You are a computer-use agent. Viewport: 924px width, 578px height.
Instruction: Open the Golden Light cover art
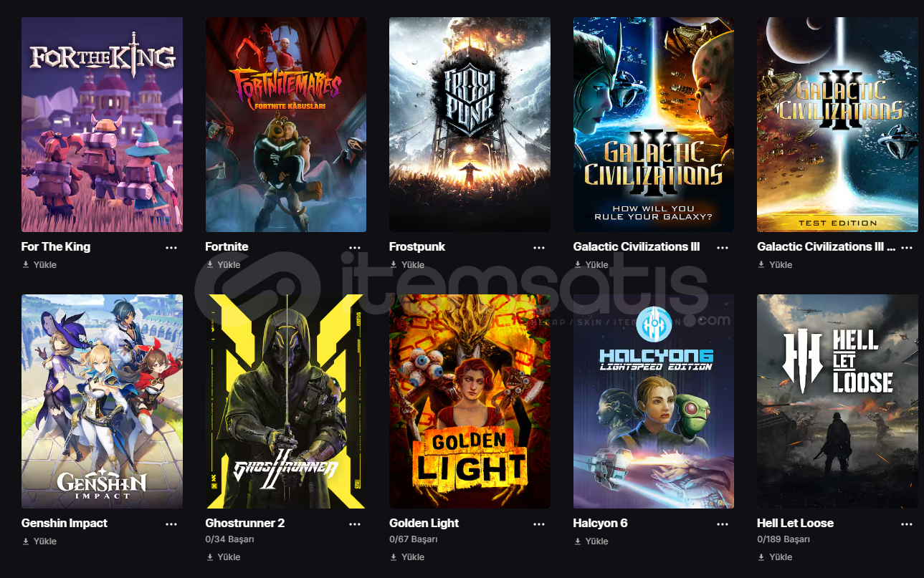point(470,401)
